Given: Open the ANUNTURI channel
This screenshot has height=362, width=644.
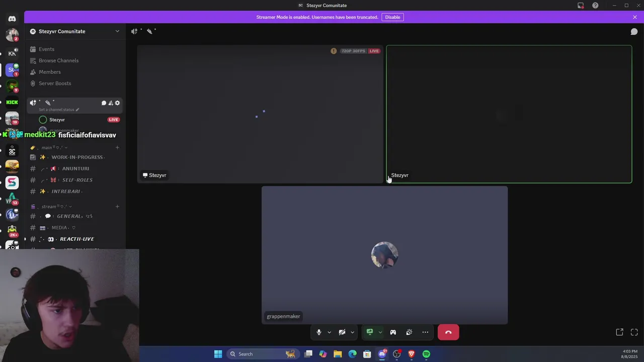Looking at the screenshot, I should pos(75,168).
